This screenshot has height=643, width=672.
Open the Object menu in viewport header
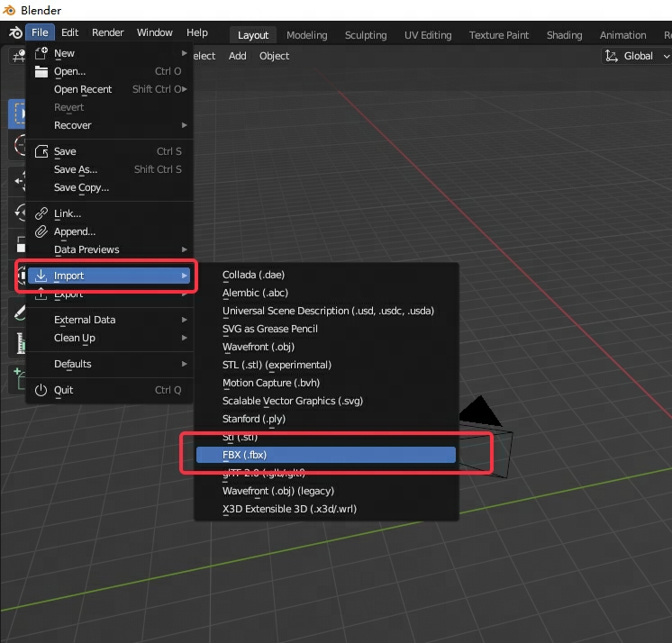274,56
